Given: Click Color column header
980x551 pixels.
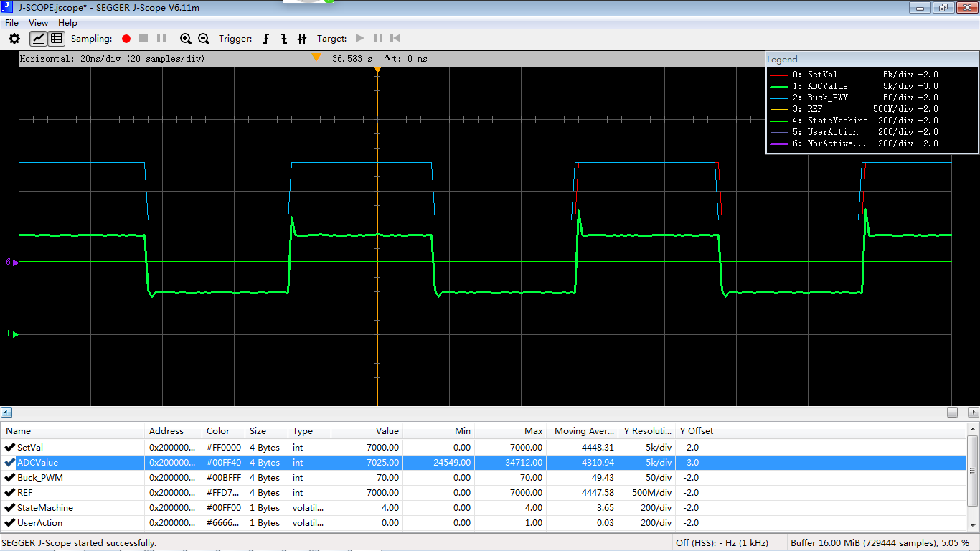Looking at the screenshot, I should (x=224, y=431).
